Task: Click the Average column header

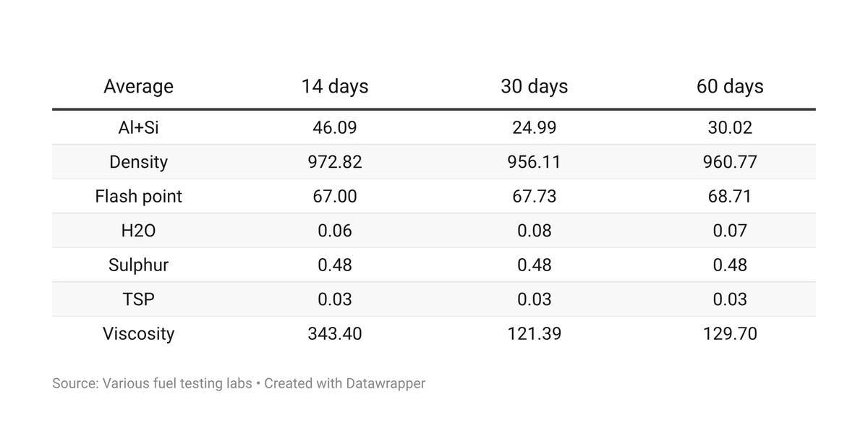Action: (138, 86)
